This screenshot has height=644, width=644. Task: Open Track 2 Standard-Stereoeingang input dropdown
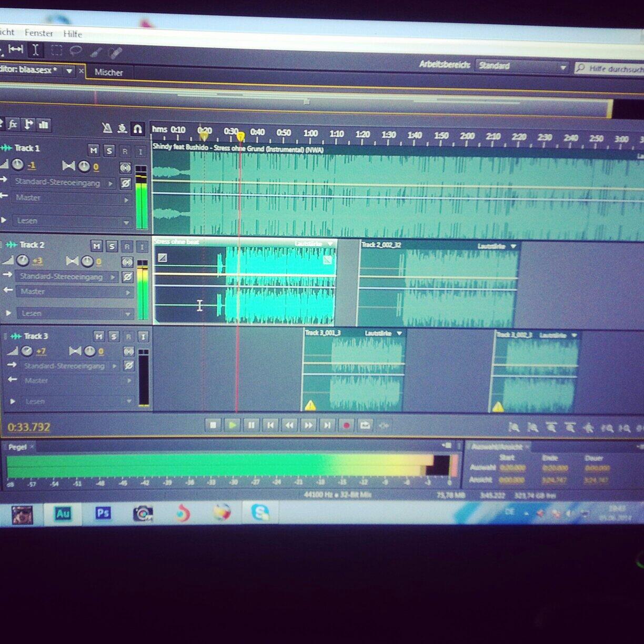pyautogui.click(x=67, y=276)
